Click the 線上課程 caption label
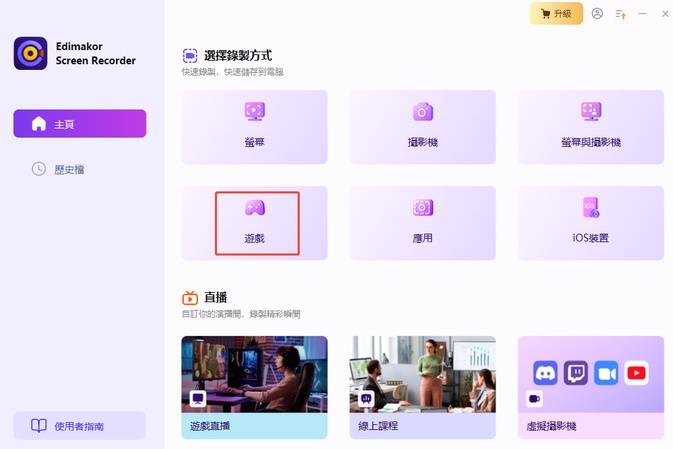The image size is (673, 449). coord(378,426)
